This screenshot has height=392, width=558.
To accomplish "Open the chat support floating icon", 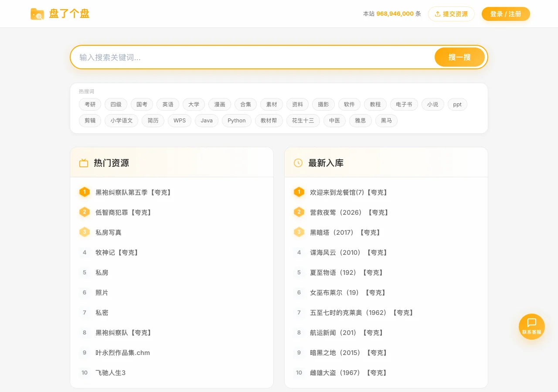I will 532,326.
